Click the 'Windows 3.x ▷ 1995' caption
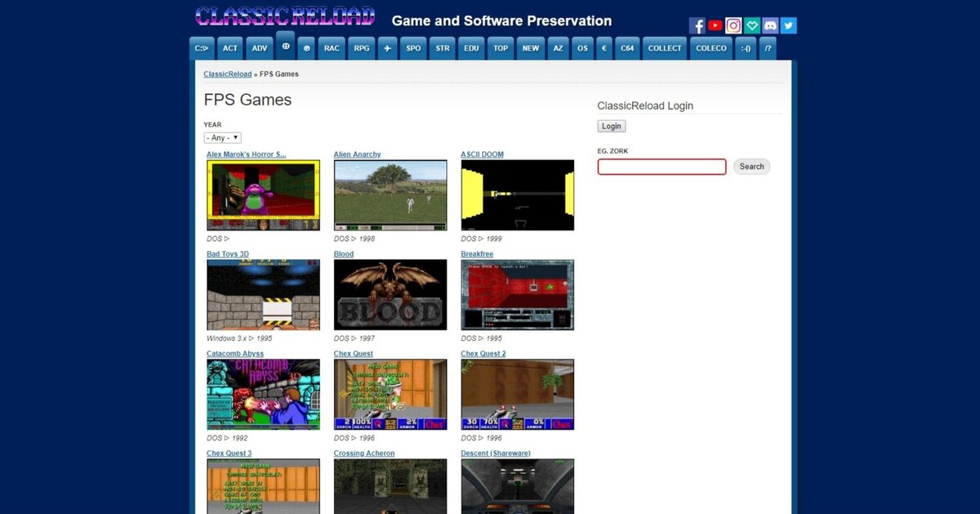Image resolution: width=980 pixels, height=514 pixels. (x=239, y=338)
